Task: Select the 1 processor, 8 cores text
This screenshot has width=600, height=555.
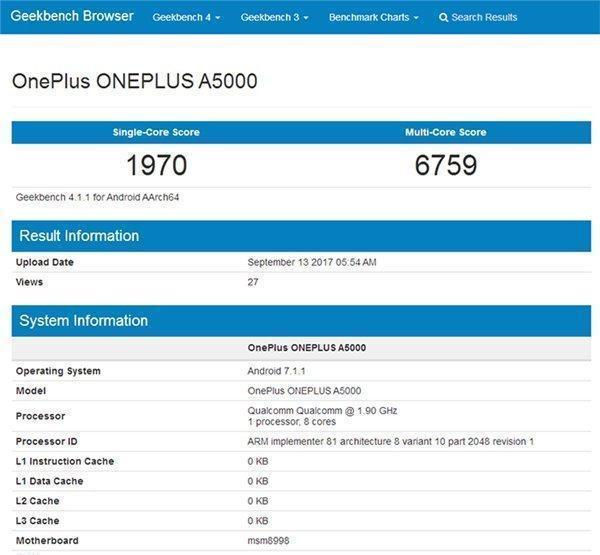Action: (292, 422)
